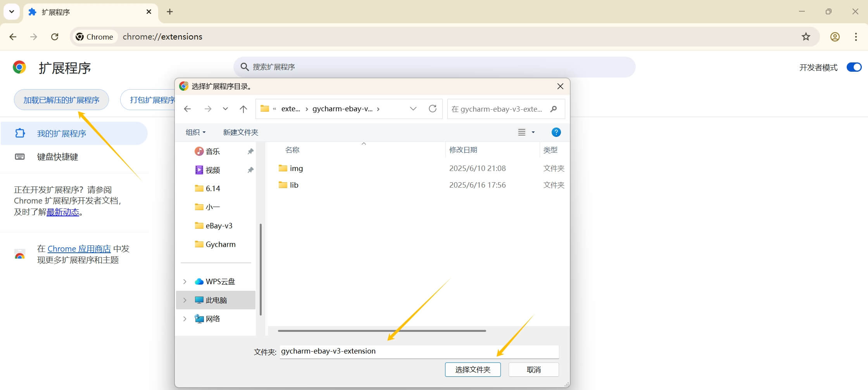This screenshot has height=390, width=868.
Task: Select eBay-v3 folder in navigation pane
Action: pos(219,226)
